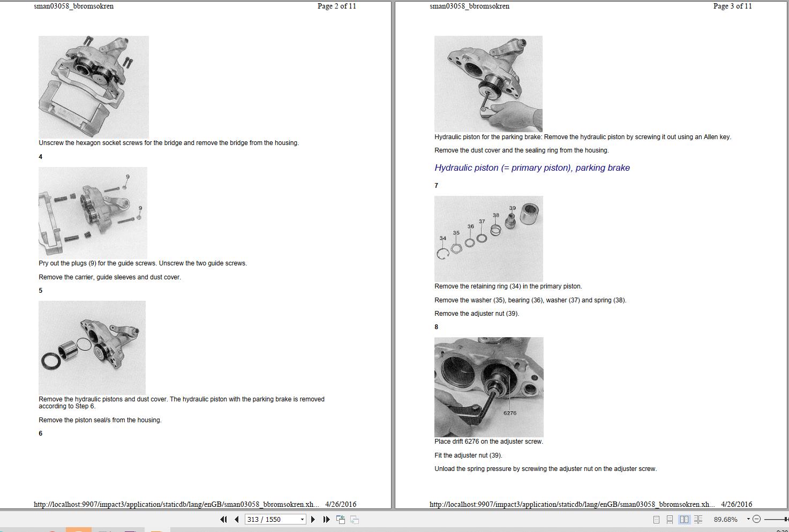
Task: Click the drift 6276 adjuster screw photo
Action: [489, 387]
